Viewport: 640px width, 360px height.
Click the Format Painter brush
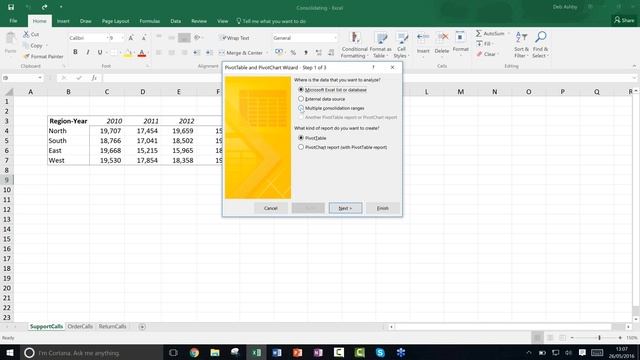pos(27,56)
